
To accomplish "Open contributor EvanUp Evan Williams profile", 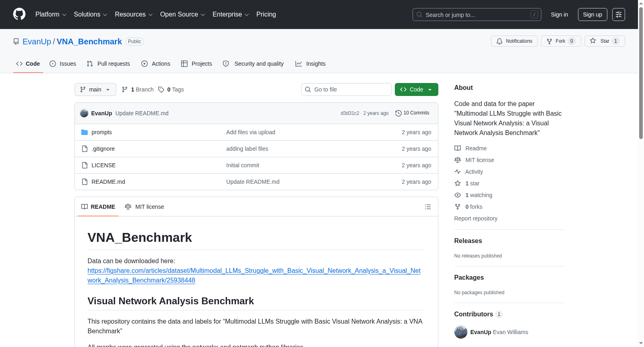I will point(499,332).
